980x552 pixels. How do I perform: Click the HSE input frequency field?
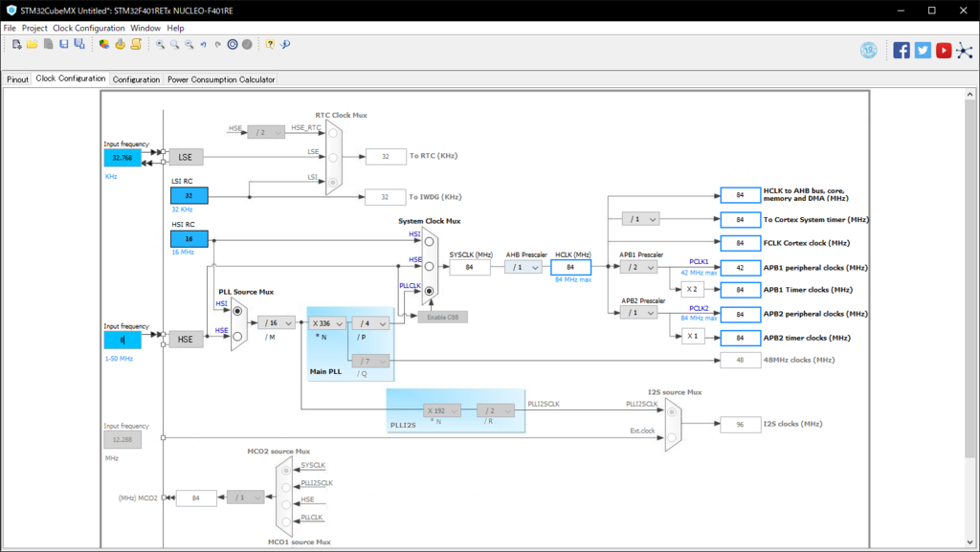[x=122, y=340]
